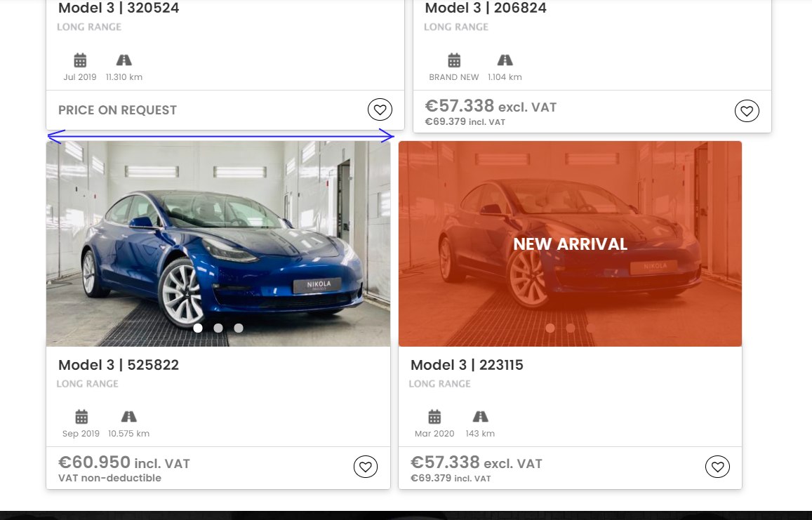812x520 pixels.
Task: Select third carousel dot on blue car photo
Action: click(x=238, y=328)
